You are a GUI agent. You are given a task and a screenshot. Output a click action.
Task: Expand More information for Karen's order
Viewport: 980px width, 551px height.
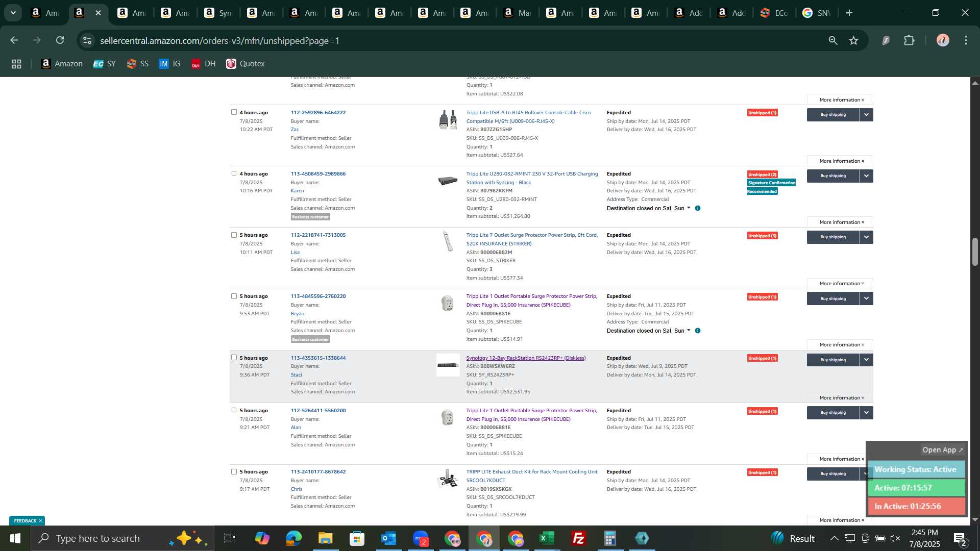[840, 222]
